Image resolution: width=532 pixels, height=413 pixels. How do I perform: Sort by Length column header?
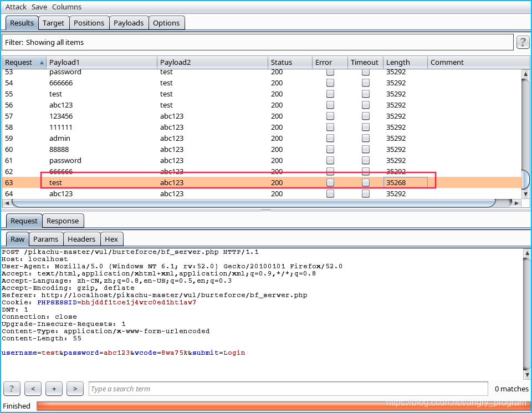(x=405, y=63)
